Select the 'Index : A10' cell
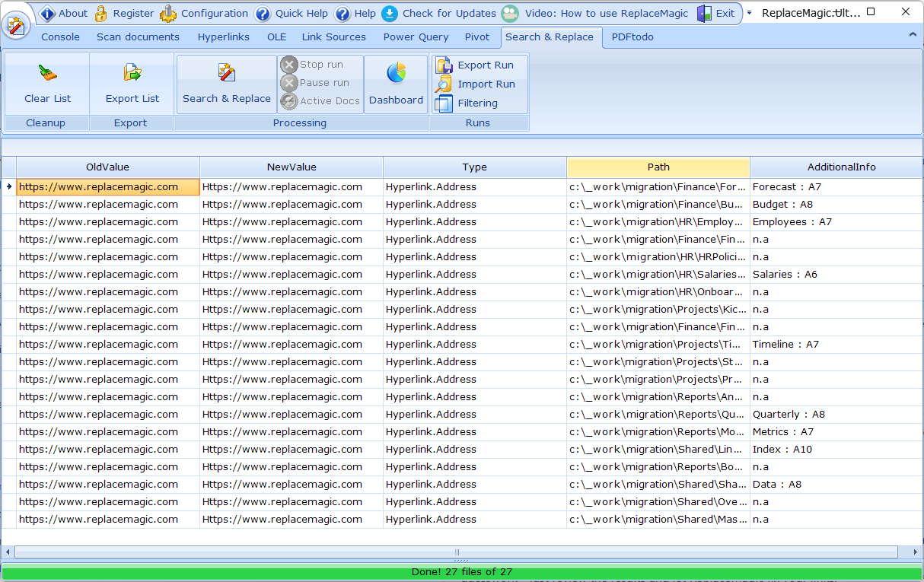This screenshot has height=582, width=924. [836, 450]
